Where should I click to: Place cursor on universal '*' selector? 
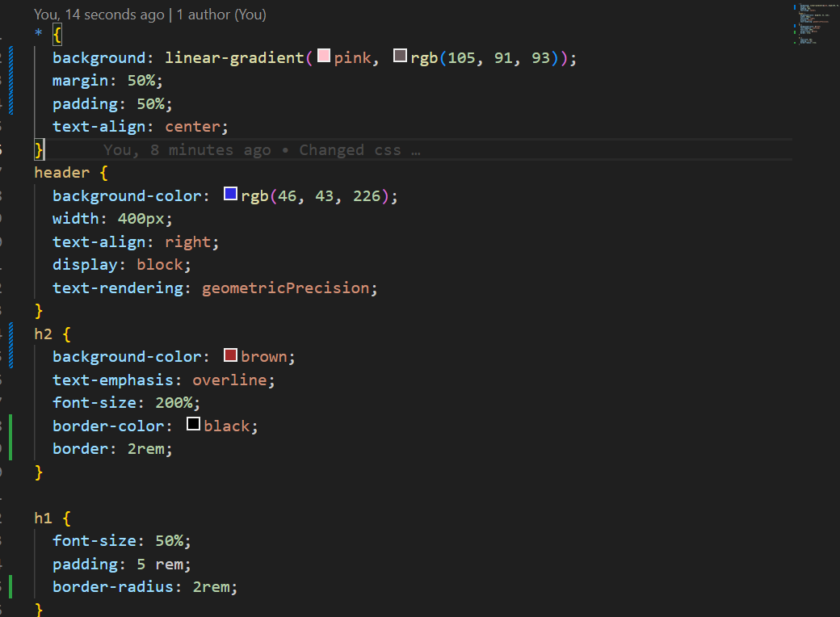pos(38,34)
